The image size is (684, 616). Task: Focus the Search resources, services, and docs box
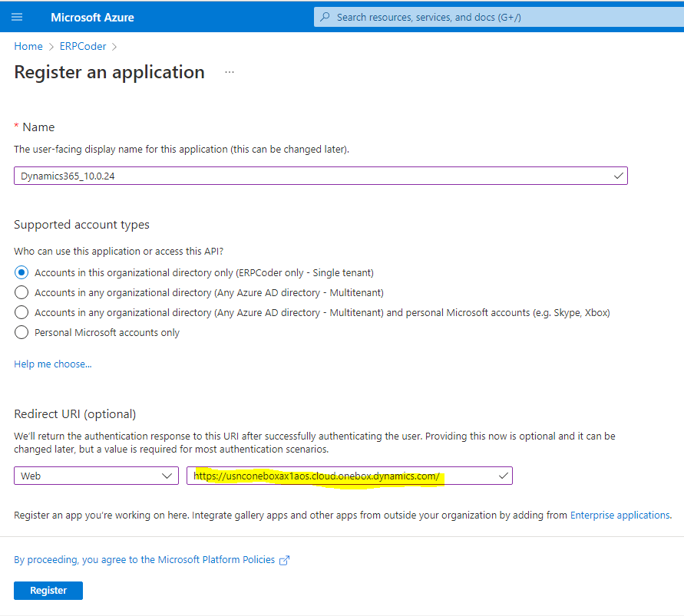498,17
